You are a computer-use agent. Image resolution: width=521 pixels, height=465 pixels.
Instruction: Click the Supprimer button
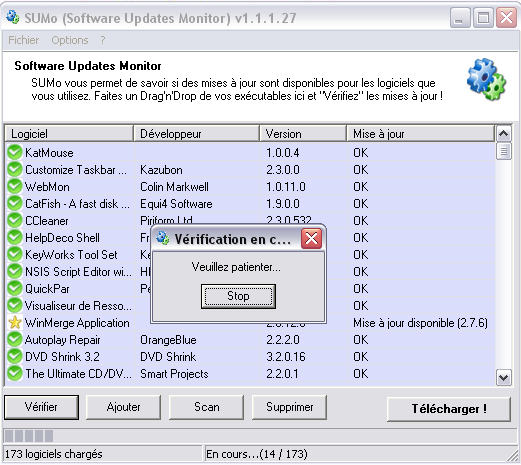[x=289, y=407]
